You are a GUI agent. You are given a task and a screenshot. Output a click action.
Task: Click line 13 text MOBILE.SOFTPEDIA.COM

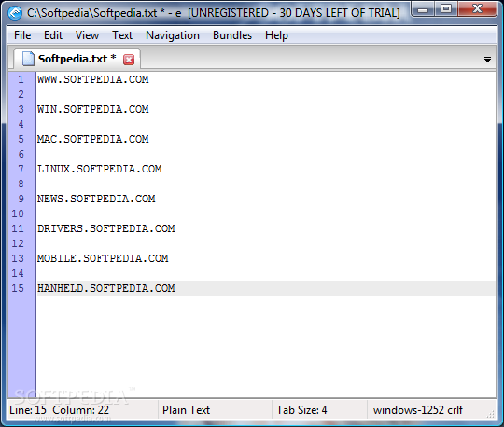(103, 259)
